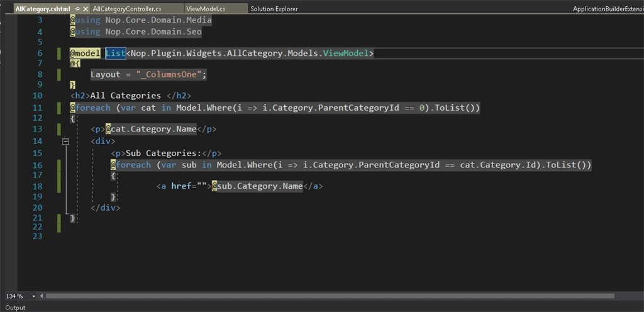The image size is (644, 312).
Task: Click the All Categories heading text
Action: [x=125, y=96]
